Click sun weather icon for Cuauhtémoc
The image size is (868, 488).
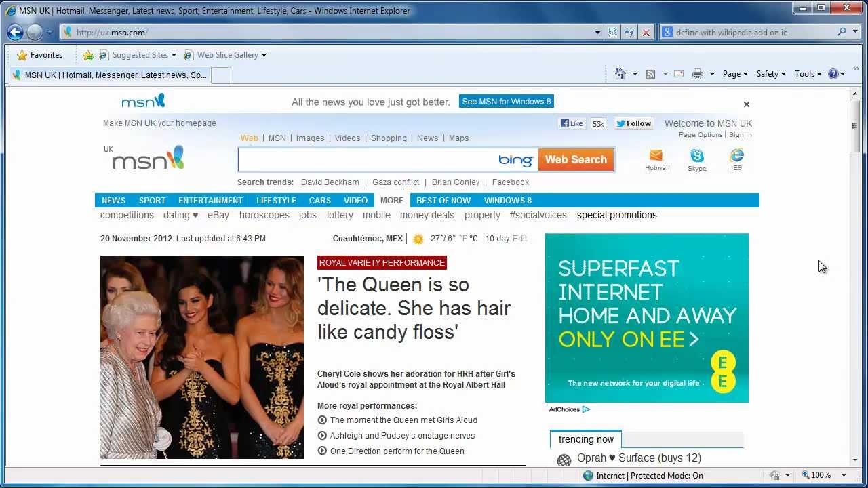coord(418,239)
